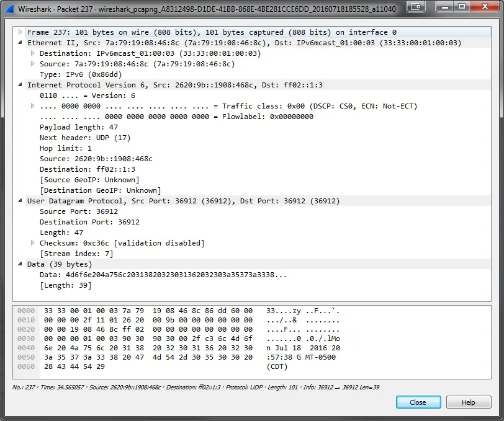Select the Source GeoIP: Unknown row
The width and height of the screenshot is (504, 421).
[x=89, y=180]
